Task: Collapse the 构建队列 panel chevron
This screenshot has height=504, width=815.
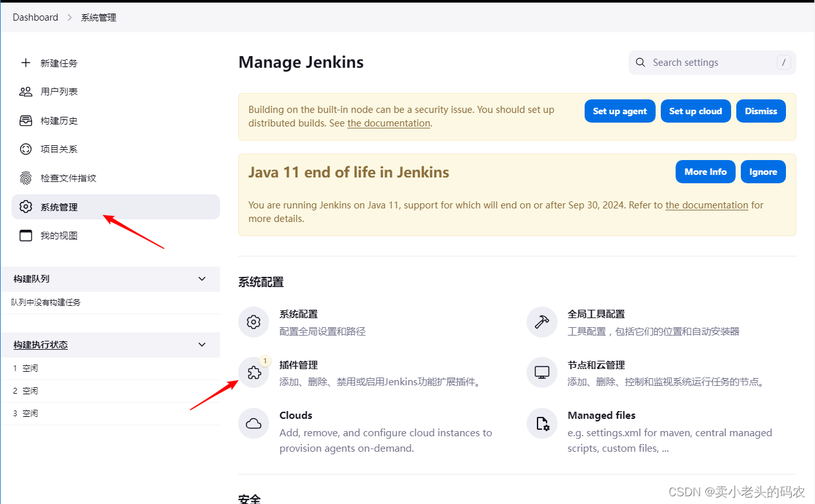Action: pos(202,279)
